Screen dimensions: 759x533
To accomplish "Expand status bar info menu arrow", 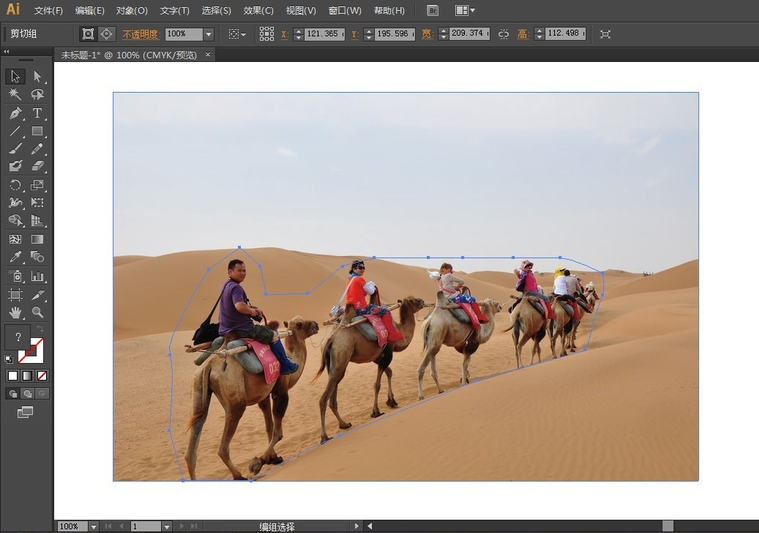I will pyautogui.click(x=357, y=526).
